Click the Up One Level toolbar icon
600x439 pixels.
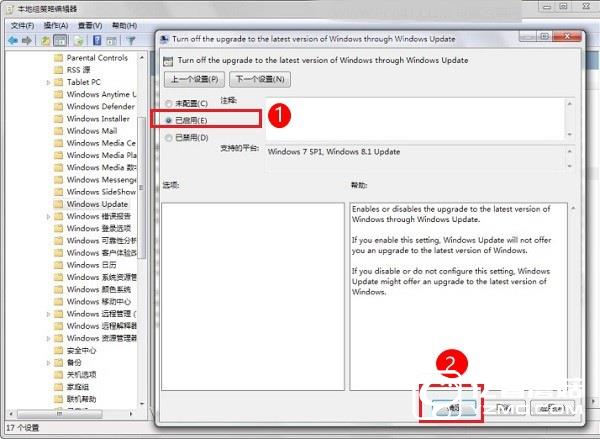46,40
